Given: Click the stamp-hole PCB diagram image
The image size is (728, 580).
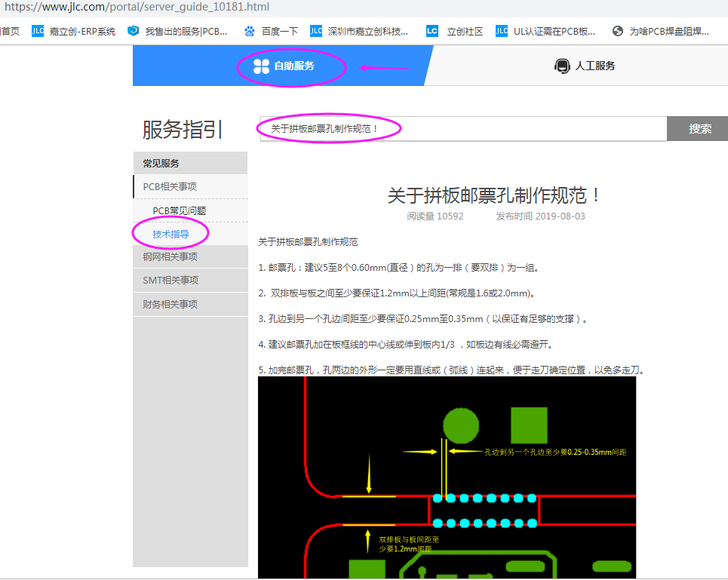Looking at the screenshot, I should [x=447, y=477].
